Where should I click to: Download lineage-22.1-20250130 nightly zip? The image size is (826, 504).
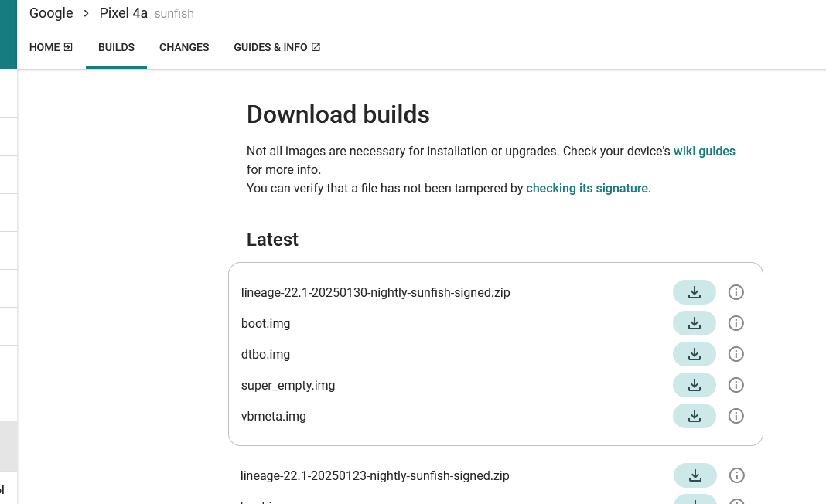click(694, 292)
